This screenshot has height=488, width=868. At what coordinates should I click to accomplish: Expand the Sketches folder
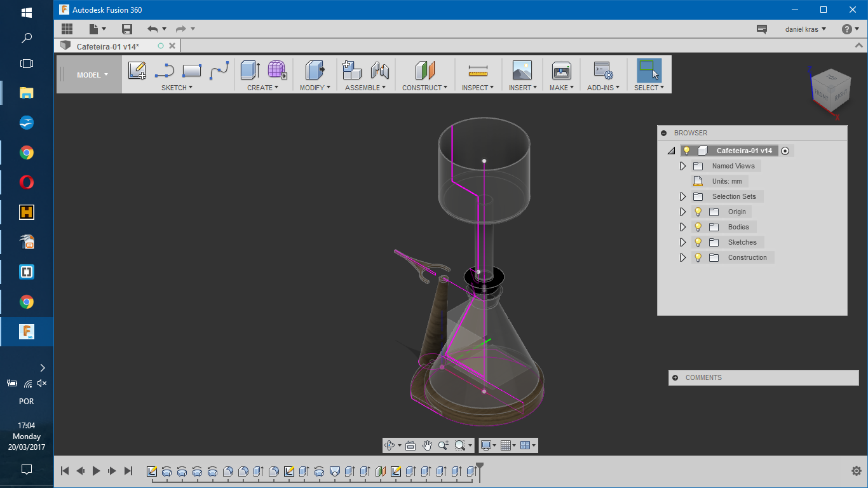[682, 242]
